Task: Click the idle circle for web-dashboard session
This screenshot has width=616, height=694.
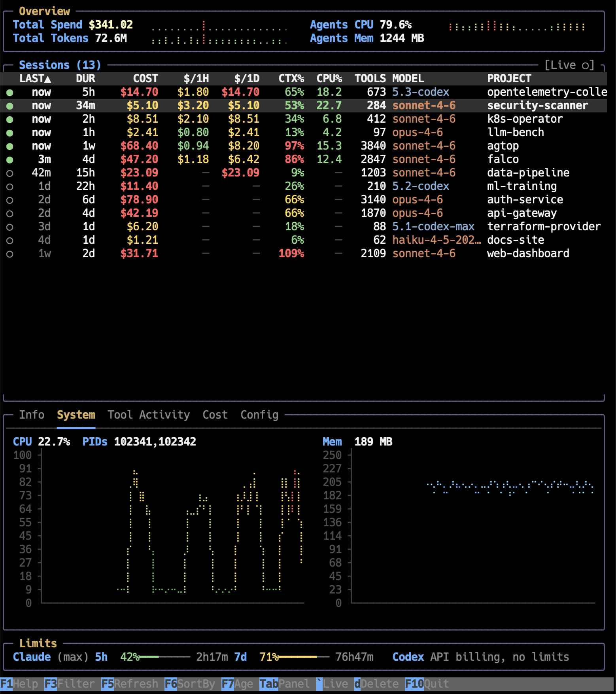Action: coord(10,254)
